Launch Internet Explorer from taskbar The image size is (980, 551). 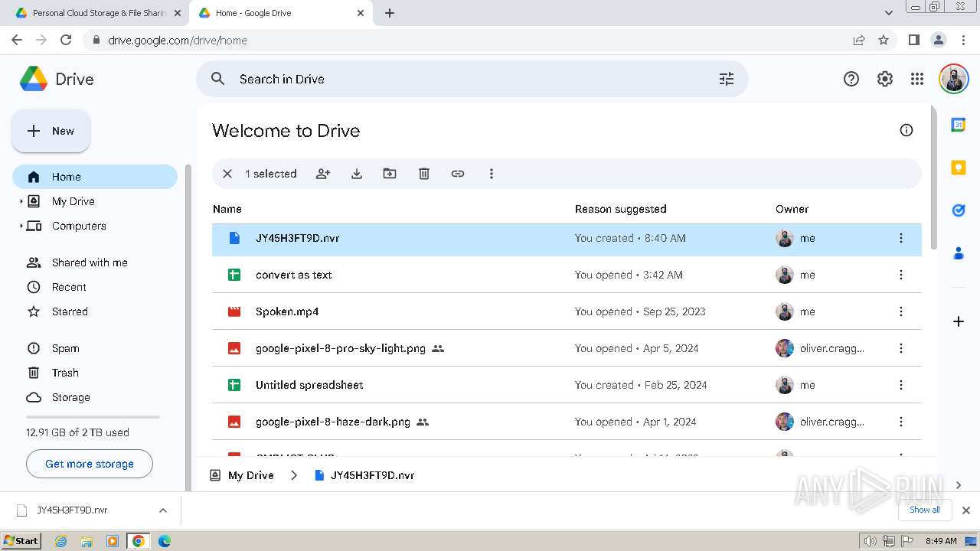(61, 541)
